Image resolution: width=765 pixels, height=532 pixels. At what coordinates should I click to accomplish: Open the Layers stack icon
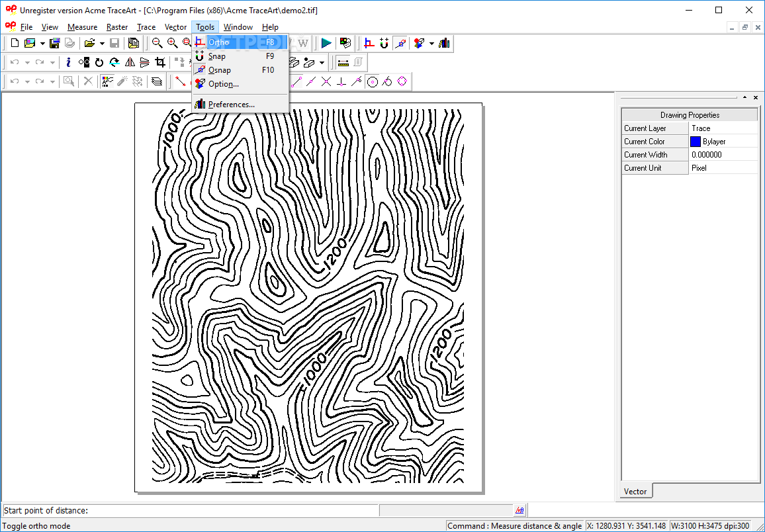157,81
